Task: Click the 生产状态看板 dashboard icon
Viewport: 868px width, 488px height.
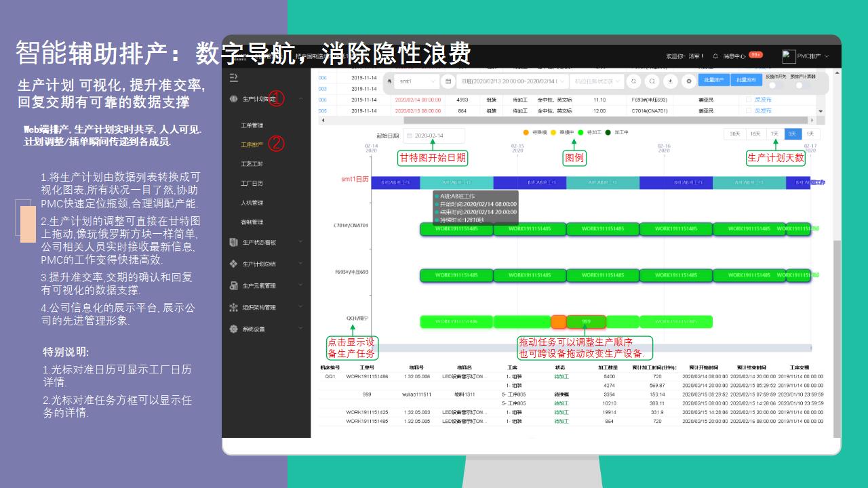Action: [234, 241]
